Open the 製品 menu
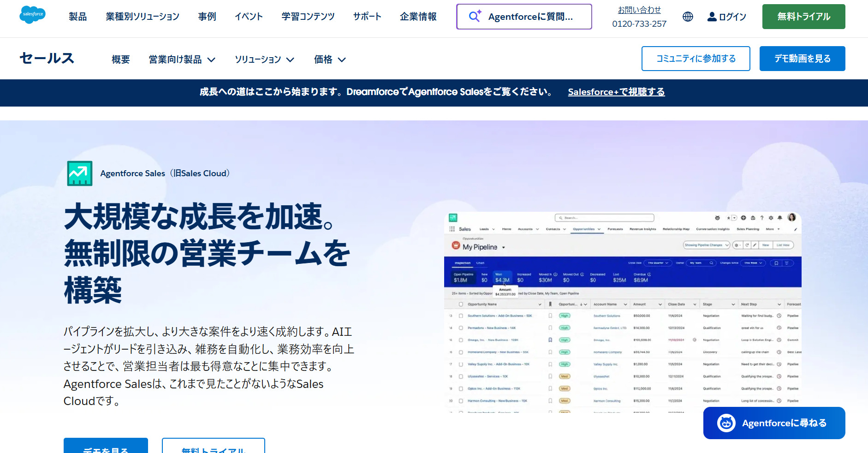 (77, 16)
